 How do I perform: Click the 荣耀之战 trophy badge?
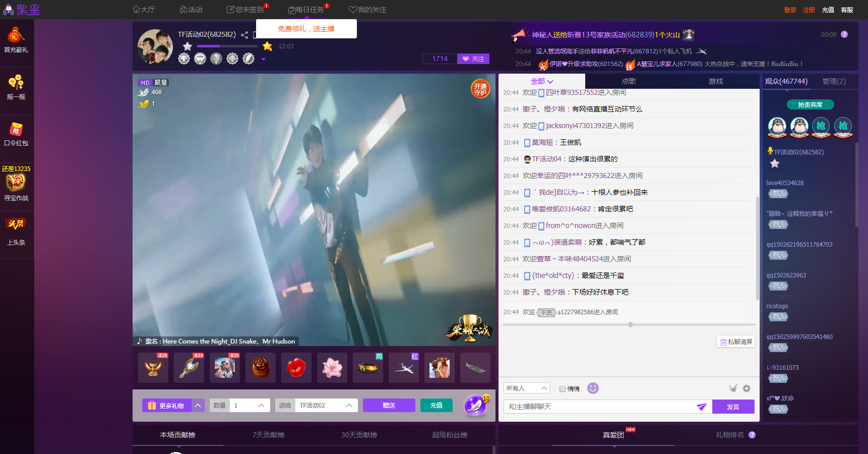coord(469,329)
